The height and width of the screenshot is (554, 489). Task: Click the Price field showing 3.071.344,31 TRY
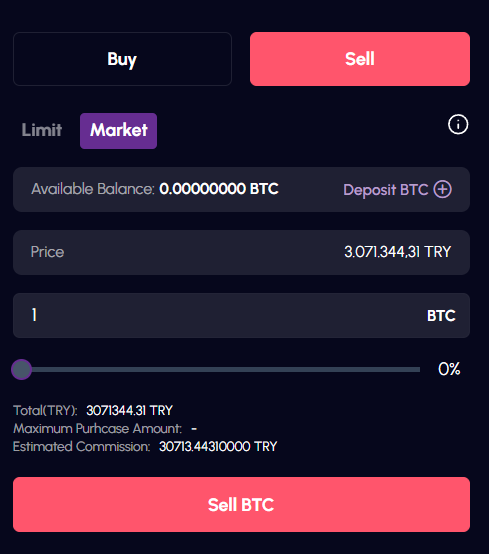click(x=241, y=253)
